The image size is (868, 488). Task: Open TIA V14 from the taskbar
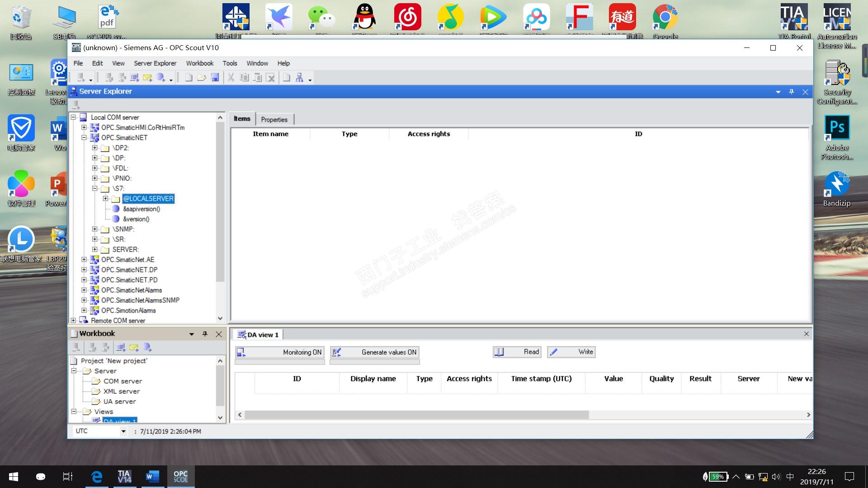point(124,477)
